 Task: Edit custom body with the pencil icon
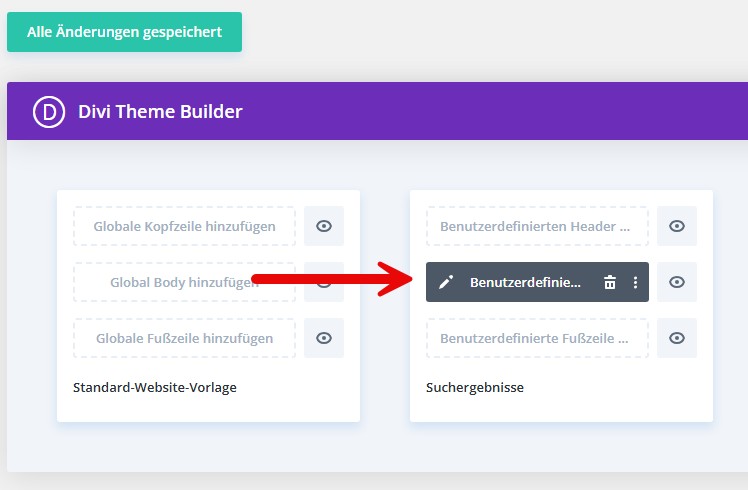point(446,282)
